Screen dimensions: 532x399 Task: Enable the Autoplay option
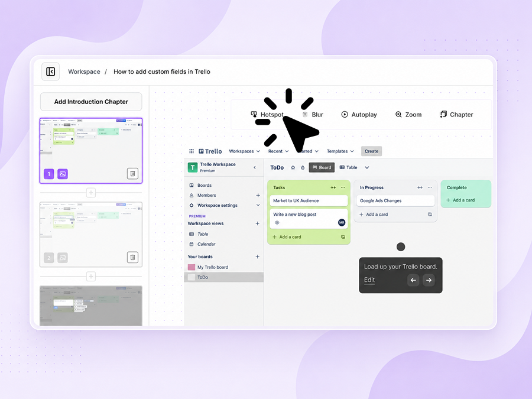pos(359,115)
